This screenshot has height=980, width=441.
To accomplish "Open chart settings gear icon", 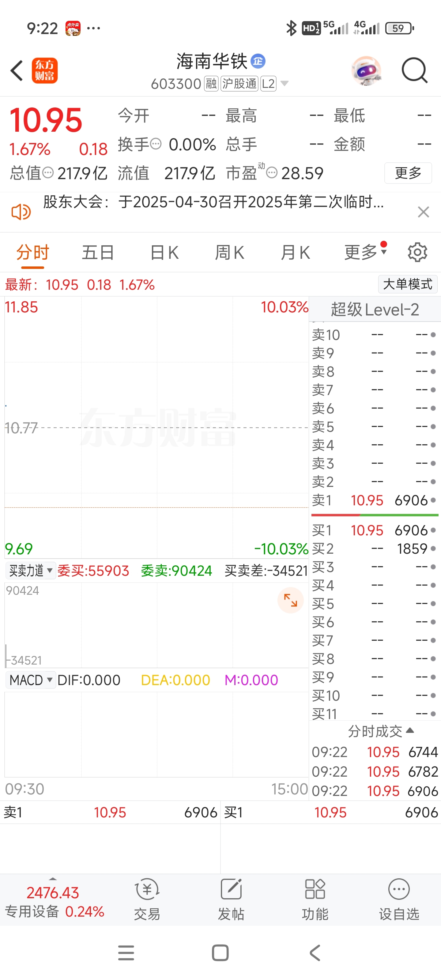I will pos(417,252).
